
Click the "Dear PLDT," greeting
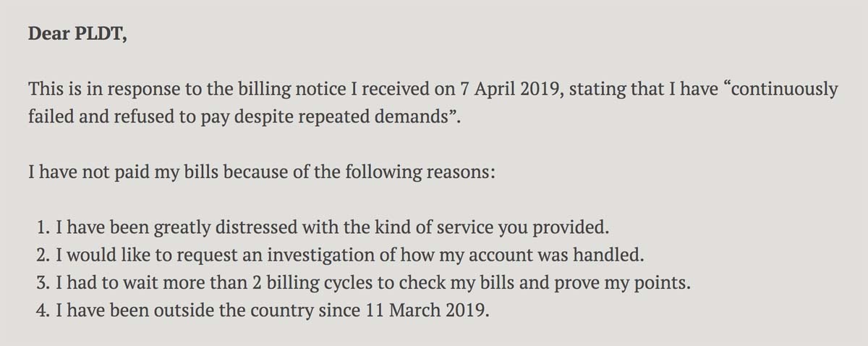(x=77, y=35)
